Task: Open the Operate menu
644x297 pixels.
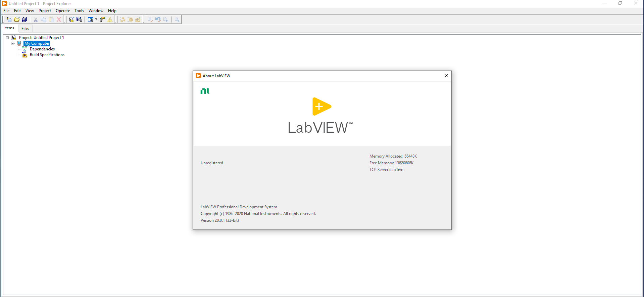Action: (x=63, y=11)
